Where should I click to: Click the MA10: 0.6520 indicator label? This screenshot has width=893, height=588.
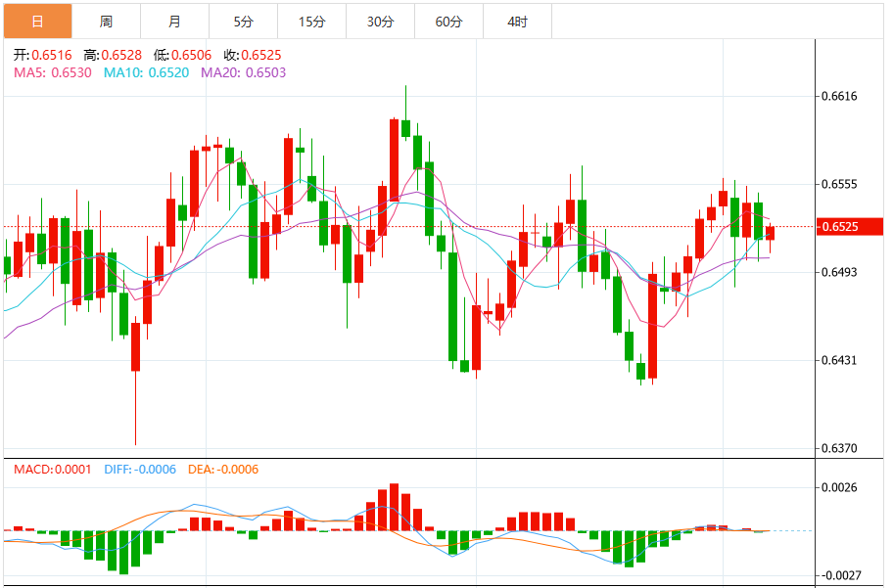coord(147,72)
